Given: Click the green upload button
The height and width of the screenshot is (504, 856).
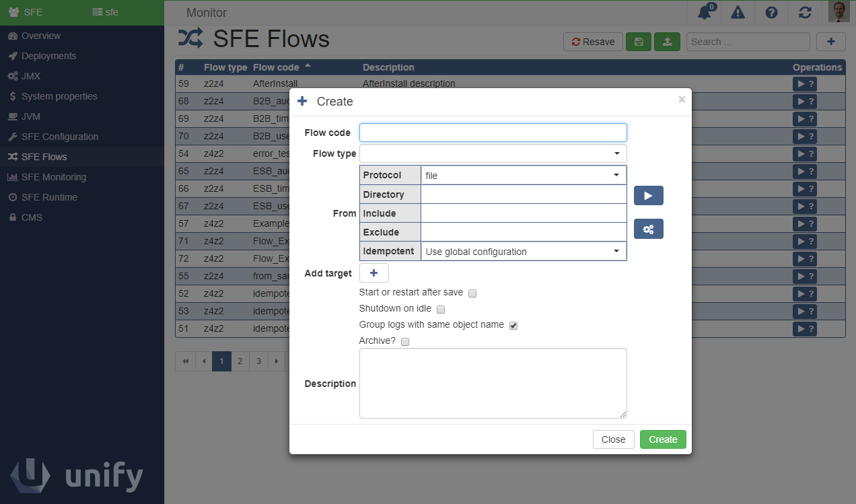Looking at the screenshot, I should 667,42.
